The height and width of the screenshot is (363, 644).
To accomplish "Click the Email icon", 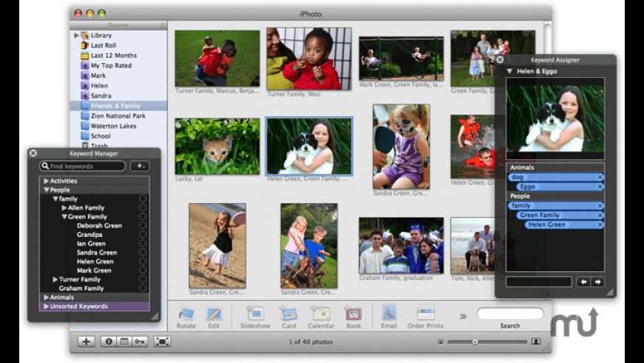I will tap(389, 313).
